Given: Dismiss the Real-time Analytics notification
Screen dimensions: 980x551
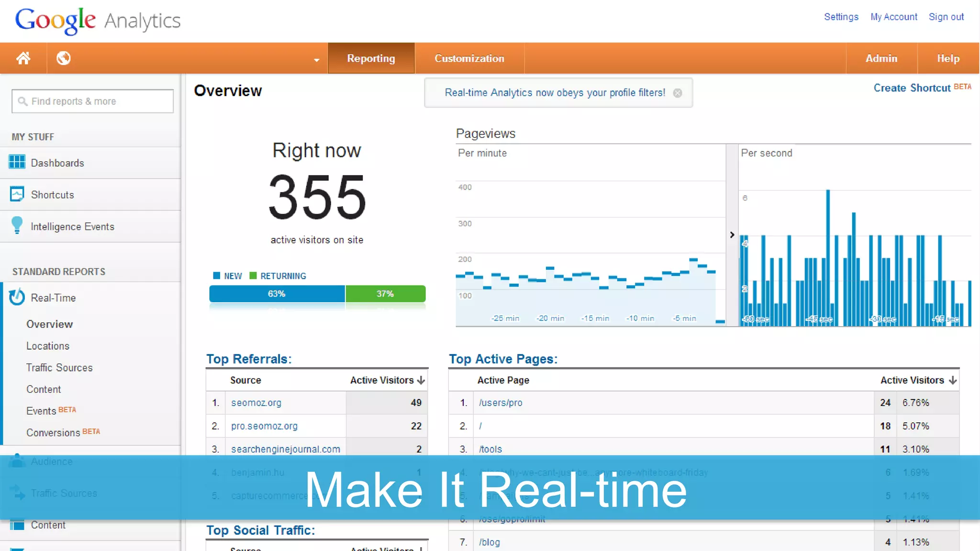Looking at the screenshot, I should tap(678, 93).
